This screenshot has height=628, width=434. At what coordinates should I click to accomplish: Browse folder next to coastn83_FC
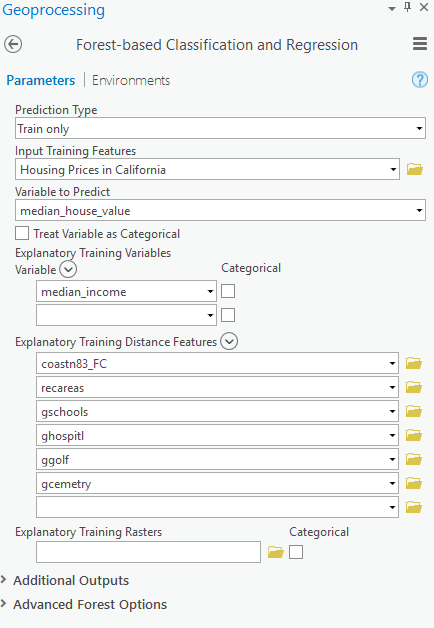click(x=414, y=363)
